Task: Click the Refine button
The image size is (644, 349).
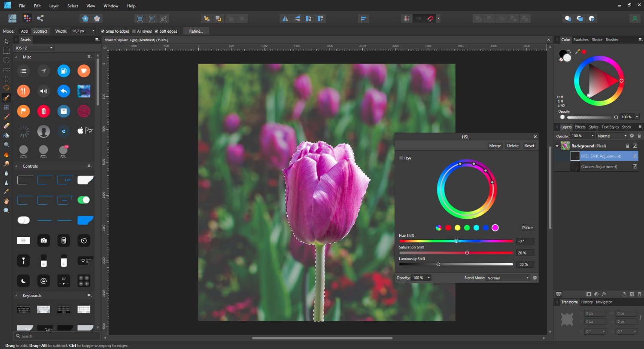Action: (196, 31)
